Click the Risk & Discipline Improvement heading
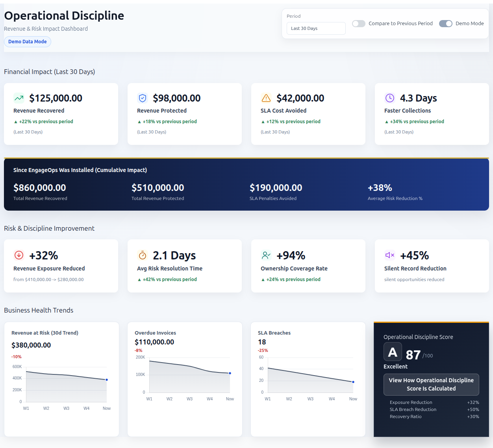The image size is (493, 448). click(x=49, y=228)
